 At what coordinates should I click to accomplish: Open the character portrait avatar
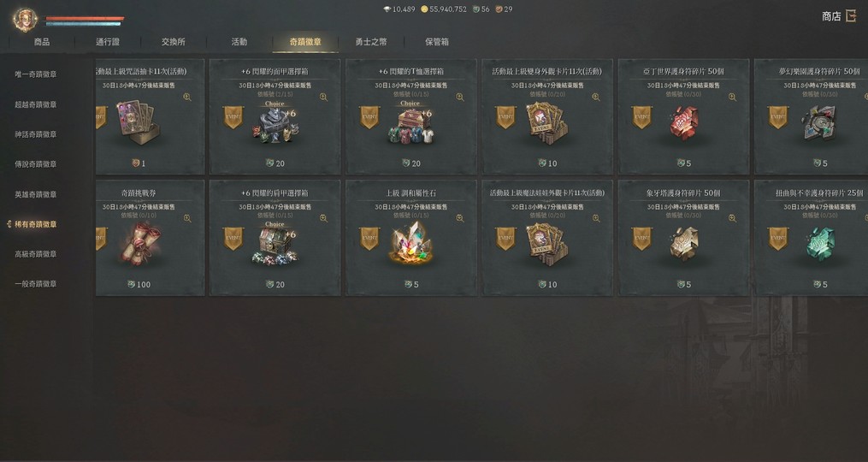pyautogui.click(x=25, y=20)
